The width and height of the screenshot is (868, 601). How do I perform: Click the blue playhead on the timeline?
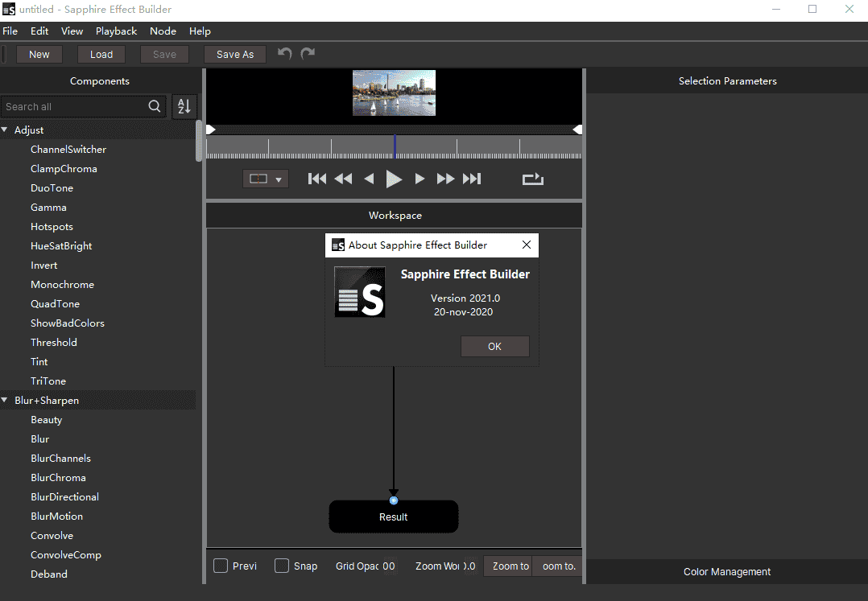pyautogui.click(x=395, y=146)
